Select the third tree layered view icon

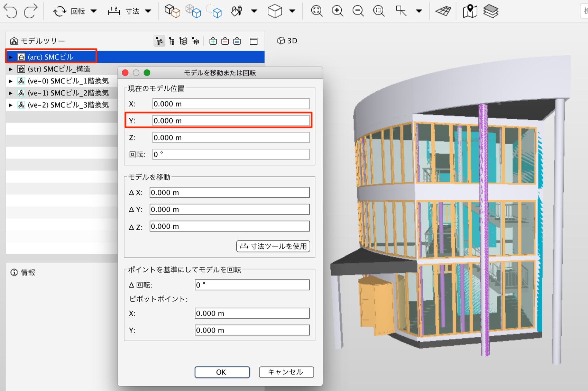183,41
